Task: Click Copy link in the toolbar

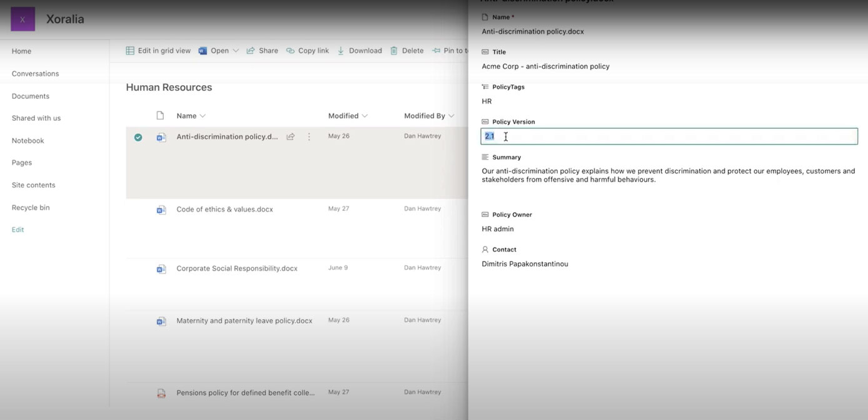Action: click(x=308, y=51)
